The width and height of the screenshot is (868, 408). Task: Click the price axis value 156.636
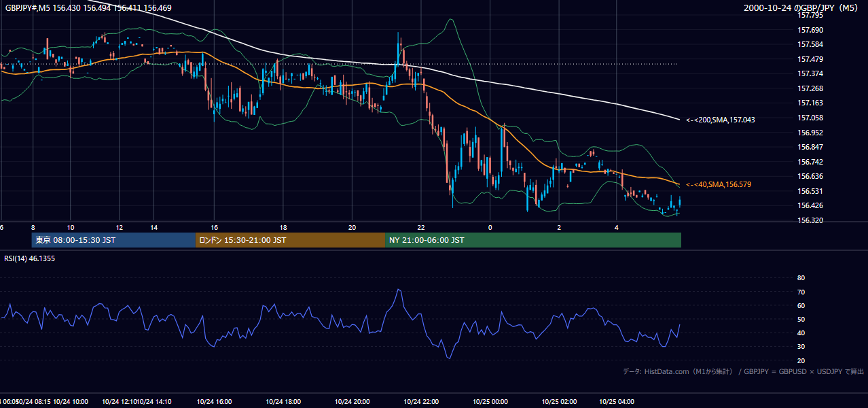click(x=810, y=176)
